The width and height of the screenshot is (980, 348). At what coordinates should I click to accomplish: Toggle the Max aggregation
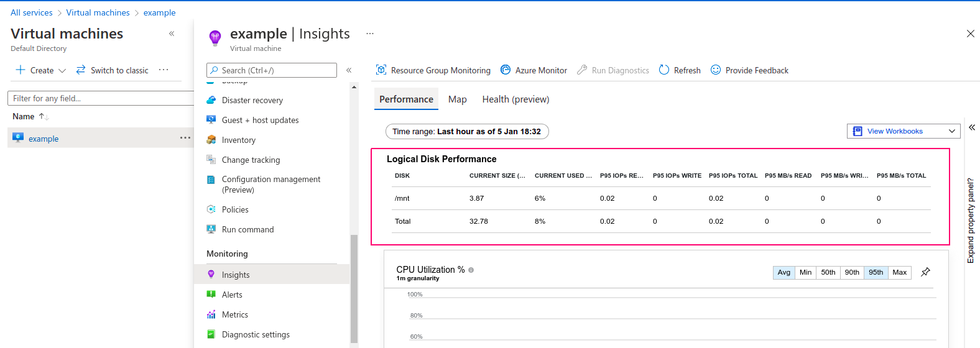point(900,272)
